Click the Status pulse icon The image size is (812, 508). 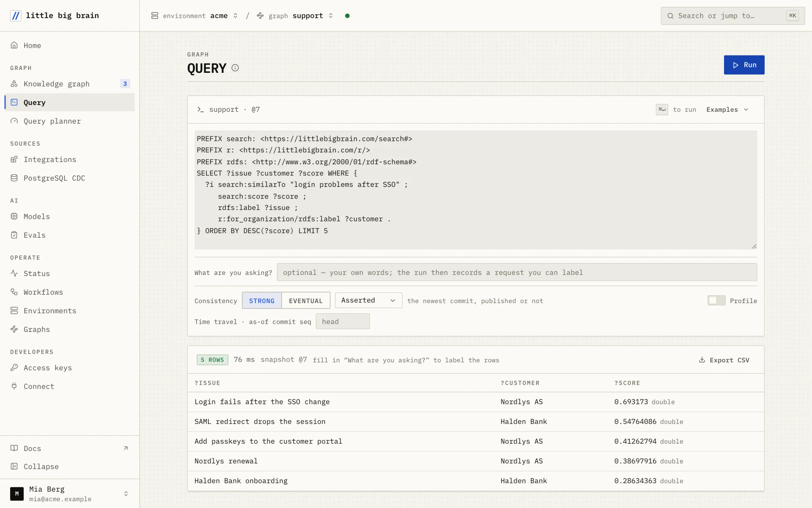tap(14, 273)
